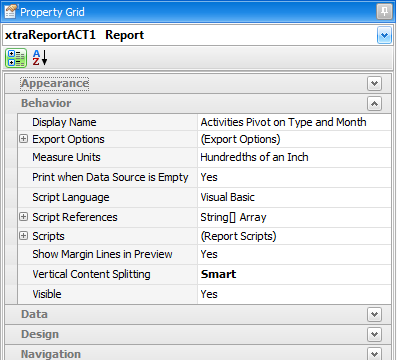Select the Display Name value field

[x=294, y=122]
